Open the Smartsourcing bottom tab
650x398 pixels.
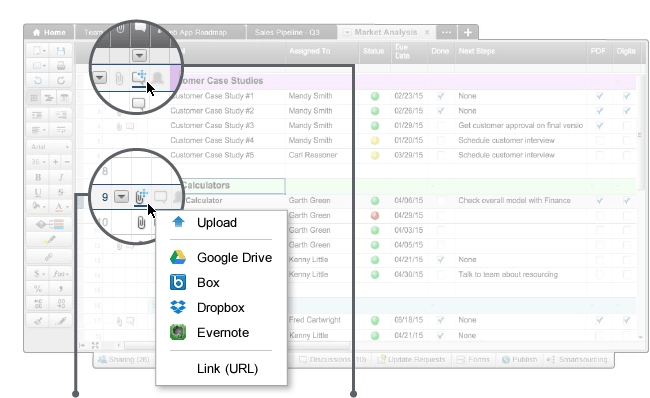click(x=577, y=359)
